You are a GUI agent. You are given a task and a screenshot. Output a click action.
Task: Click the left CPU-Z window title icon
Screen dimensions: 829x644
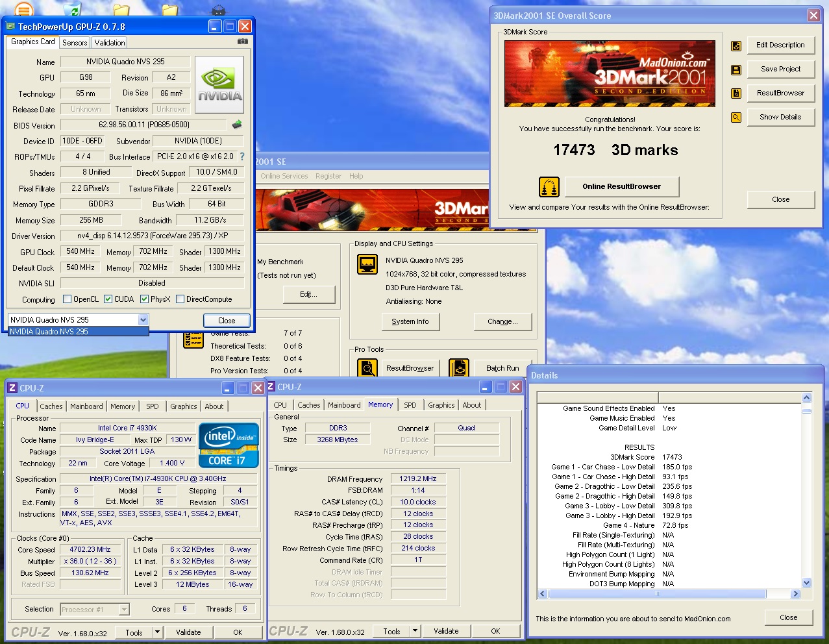[12, 388]
